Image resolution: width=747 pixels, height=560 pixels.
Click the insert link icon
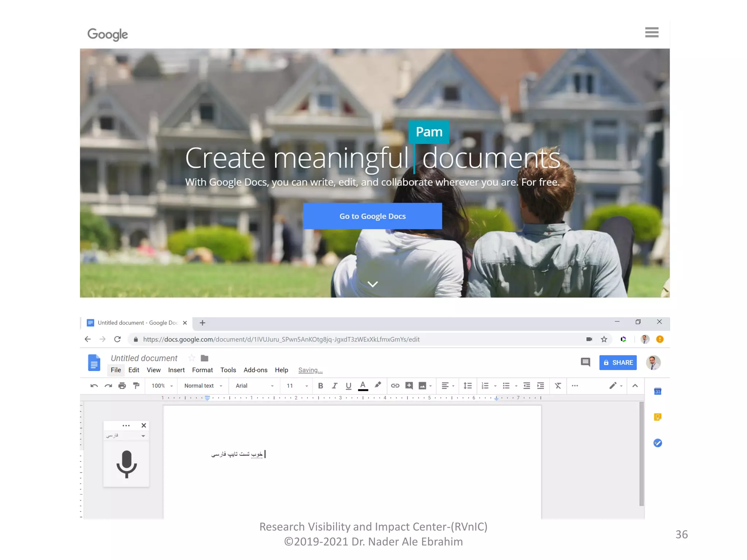coord(395,386)
